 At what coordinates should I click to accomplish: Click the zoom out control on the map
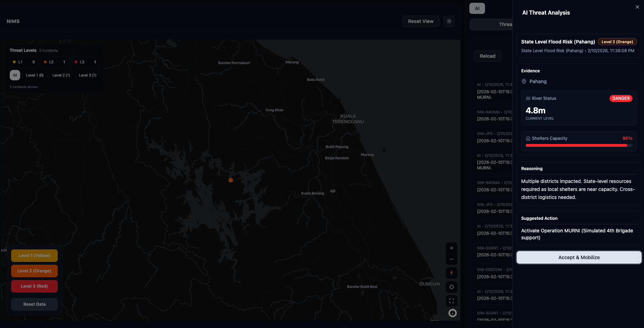point(451,259)
